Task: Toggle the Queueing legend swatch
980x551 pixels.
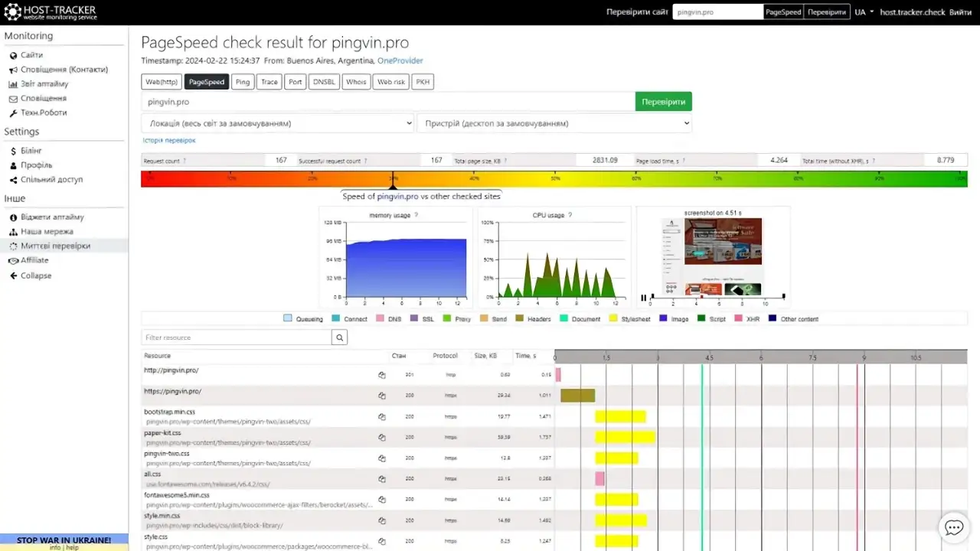Action: [x=288, y=318]
